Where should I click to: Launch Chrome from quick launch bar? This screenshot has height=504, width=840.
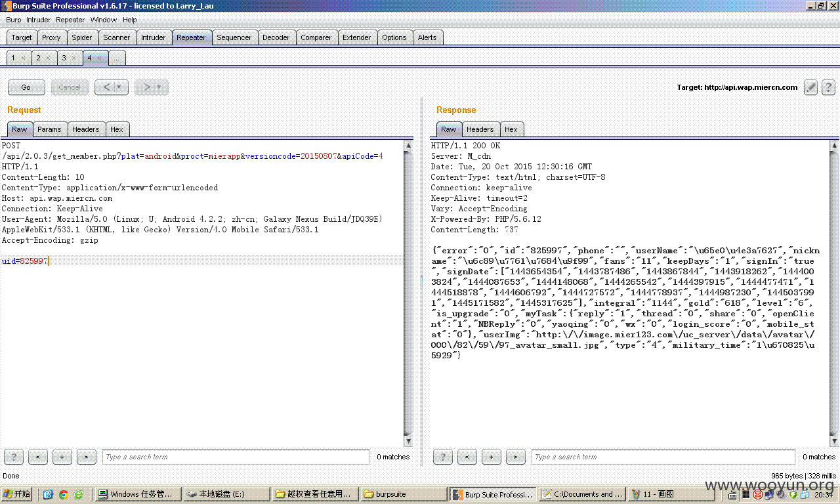[63, 494]
